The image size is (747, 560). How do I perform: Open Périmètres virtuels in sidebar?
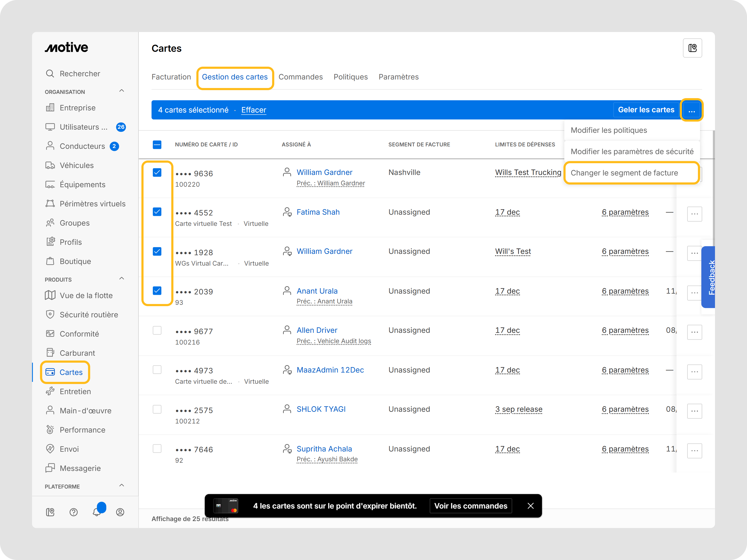tap(85, 204)
